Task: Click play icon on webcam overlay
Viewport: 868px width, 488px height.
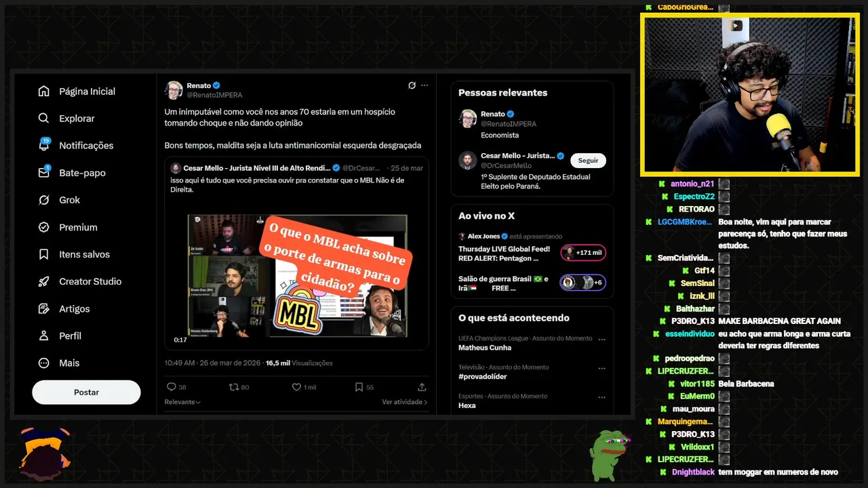Action: coord(736,26)
